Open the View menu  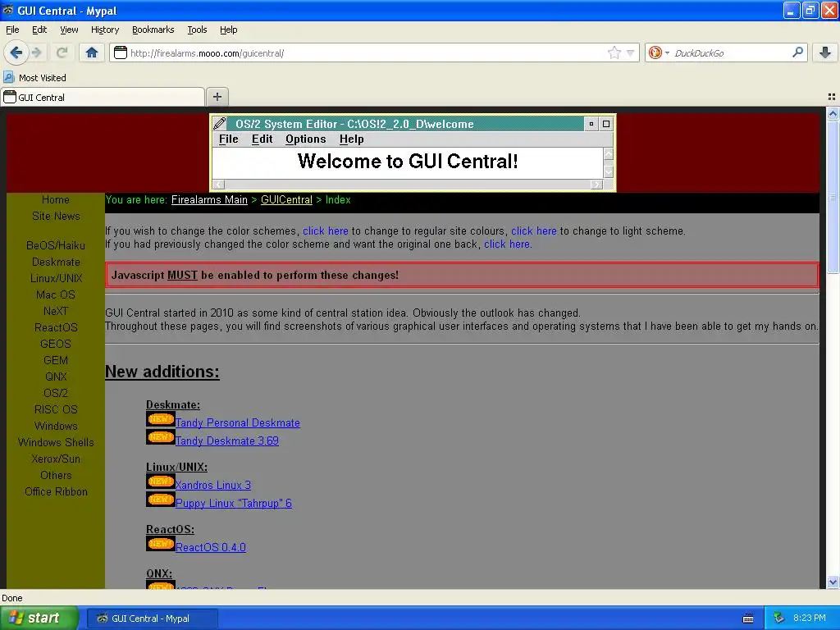tap(69, 30)
